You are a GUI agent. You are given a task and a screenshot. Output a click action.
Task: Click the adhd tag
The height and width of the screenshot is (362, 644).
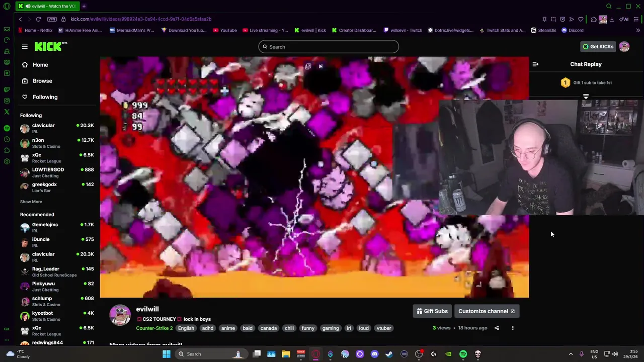tap(208, 328)
